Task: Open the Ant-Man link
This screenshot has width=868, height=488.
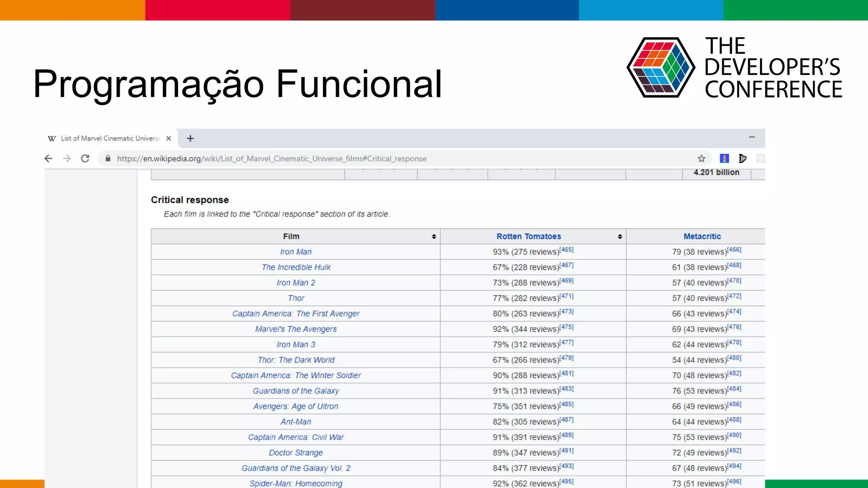Action: [x=296, y=422]
